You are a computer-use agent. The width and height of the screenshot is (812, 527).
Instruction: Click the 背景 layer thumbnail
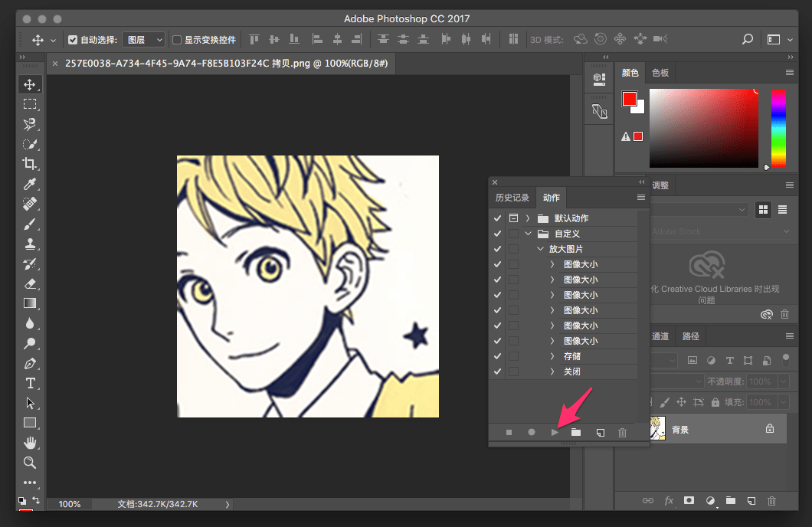656,430
